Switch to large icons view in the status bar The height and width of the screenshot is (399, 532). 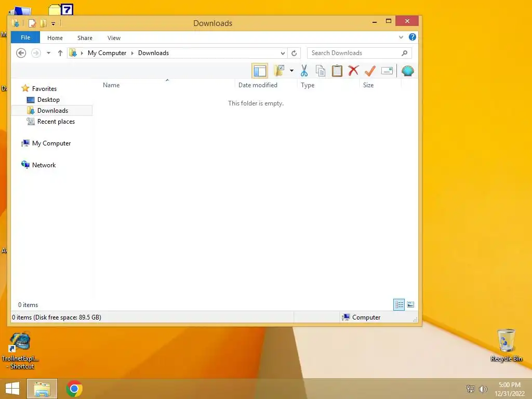click(x=410, y=304)
